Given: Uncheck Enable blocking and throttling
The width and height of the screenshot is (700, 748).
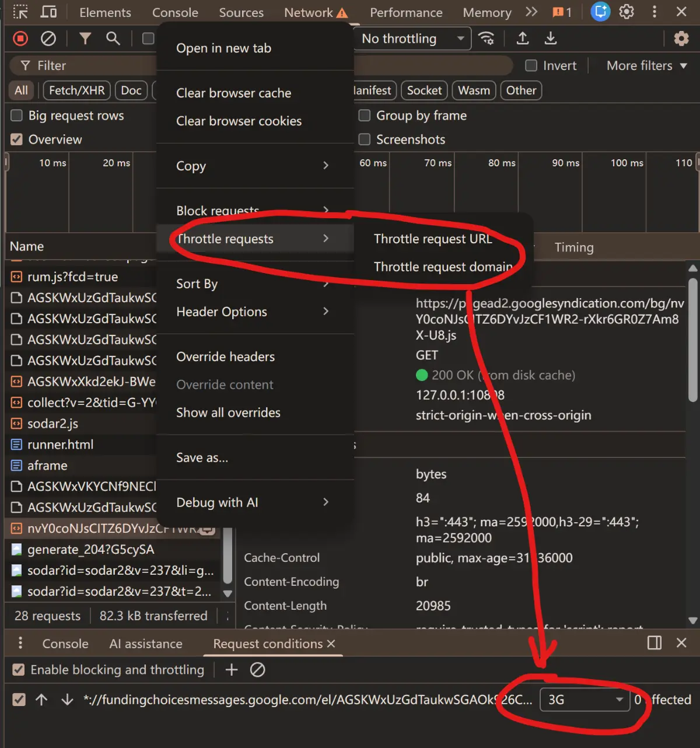Looking at the screenshot, I should (x=19, y=670).
